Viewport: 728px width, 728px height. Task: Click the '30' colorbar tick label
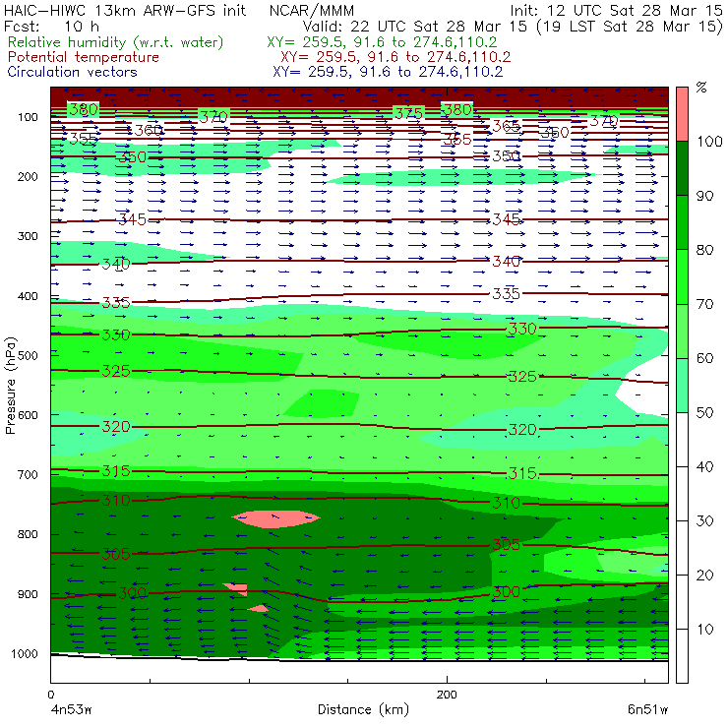pyautogui.click(x=704, y=521)
